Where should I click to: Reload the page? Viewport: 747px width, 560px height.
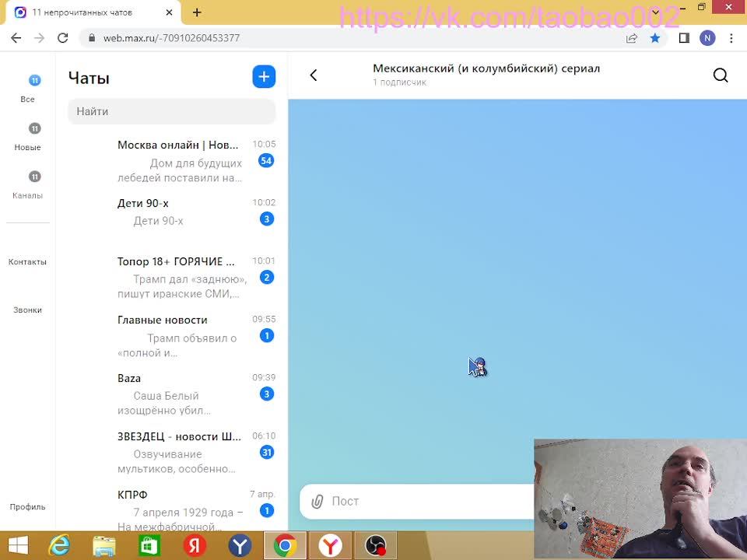[x=62, y=38]
